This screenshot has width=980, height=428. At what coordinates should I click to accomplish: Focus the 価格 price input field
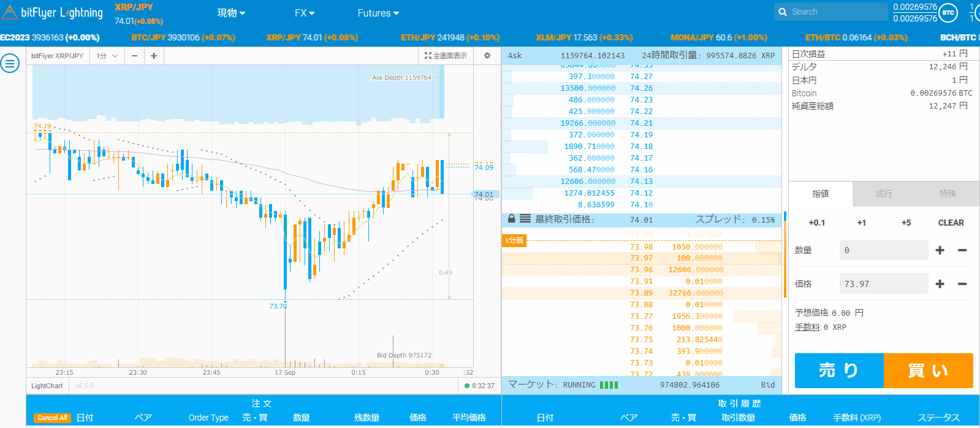(x=884, y=284)
